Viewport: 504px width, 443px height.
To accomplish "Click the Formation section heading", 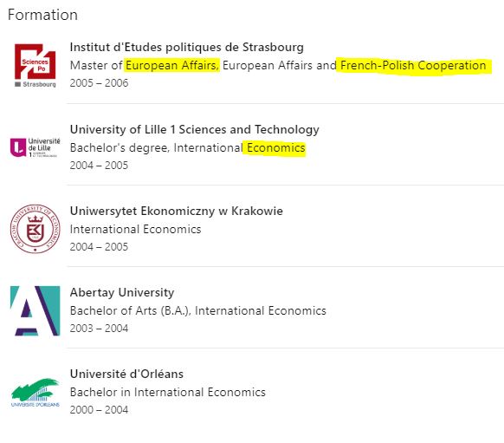I will [x=42, y=15].
